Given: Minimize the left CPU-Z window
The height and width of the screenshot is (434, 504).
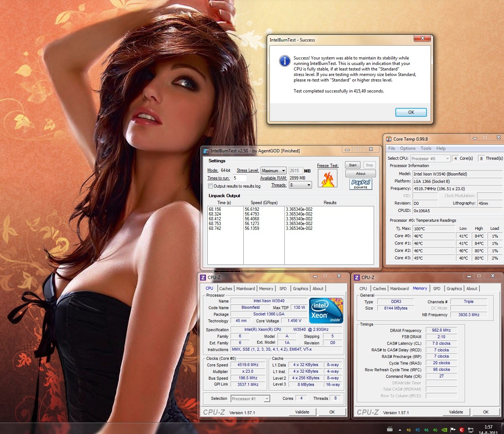Looking at the screenshot, I should (x=315, y=276).
